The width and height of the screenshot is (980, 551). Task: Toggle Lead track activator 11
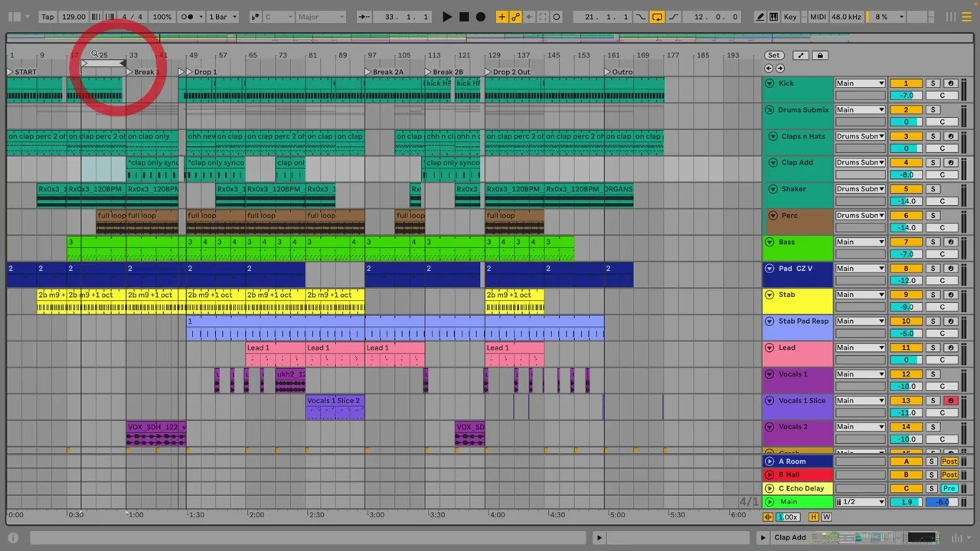click(906, 347)
